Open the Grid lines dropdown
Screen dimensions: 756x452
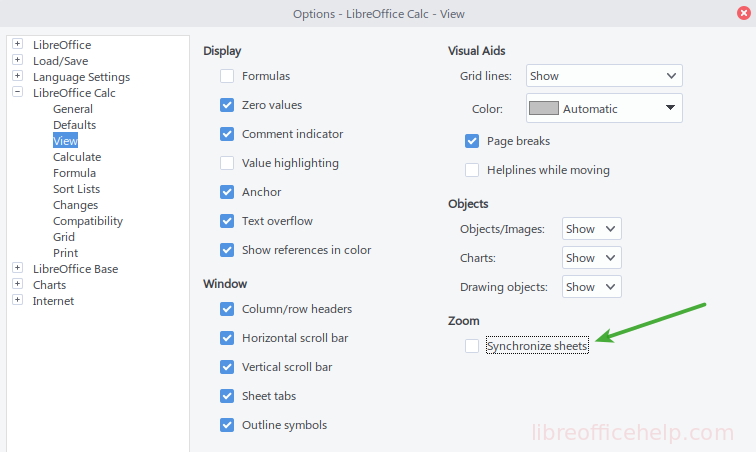(x=604, y=76)
